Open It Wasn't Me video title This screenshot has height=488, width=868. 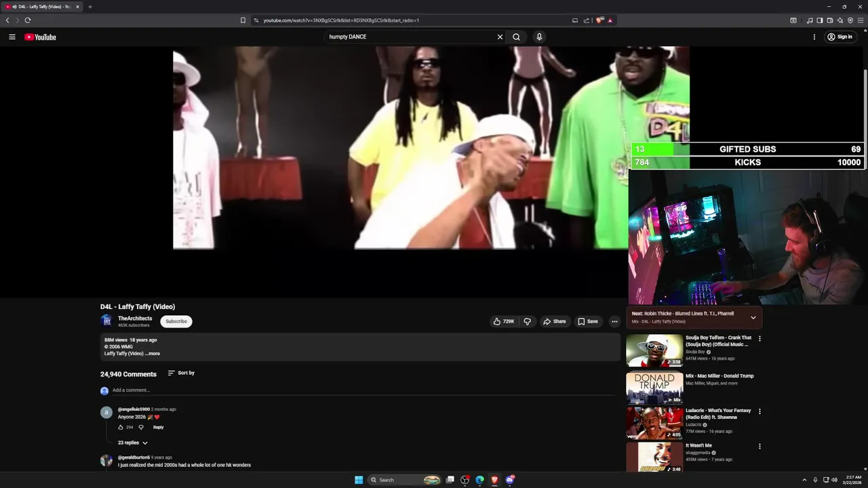(x=698, y=446)
